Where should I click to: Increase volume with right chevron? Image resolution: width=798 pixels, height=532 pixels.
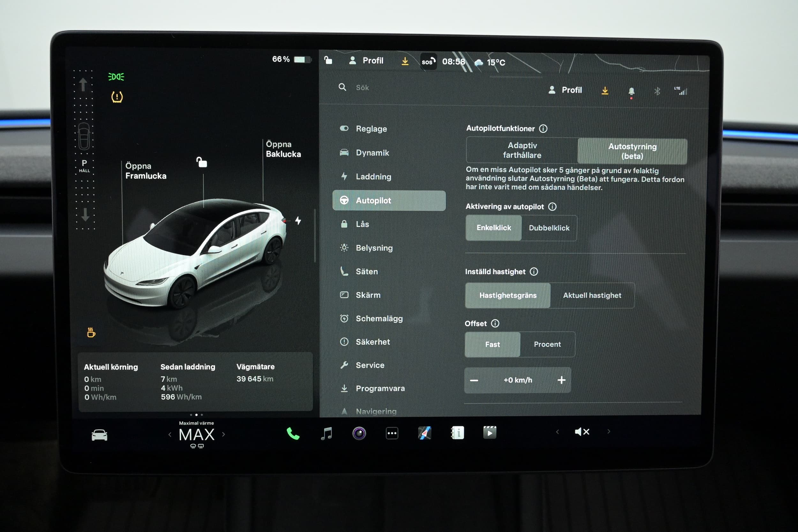tap(609, 431)
